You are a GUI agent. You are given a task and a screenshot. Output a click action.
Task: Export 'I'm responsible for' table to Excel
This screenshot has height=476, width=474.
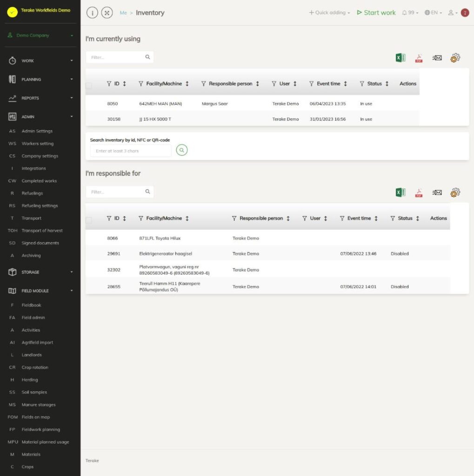coord(401,192)
